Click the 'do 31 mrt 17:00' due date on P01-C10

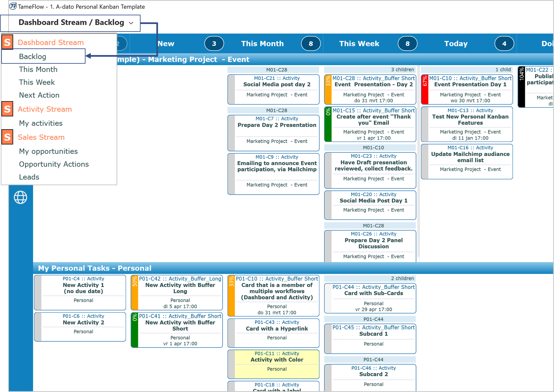pos(277,312)
